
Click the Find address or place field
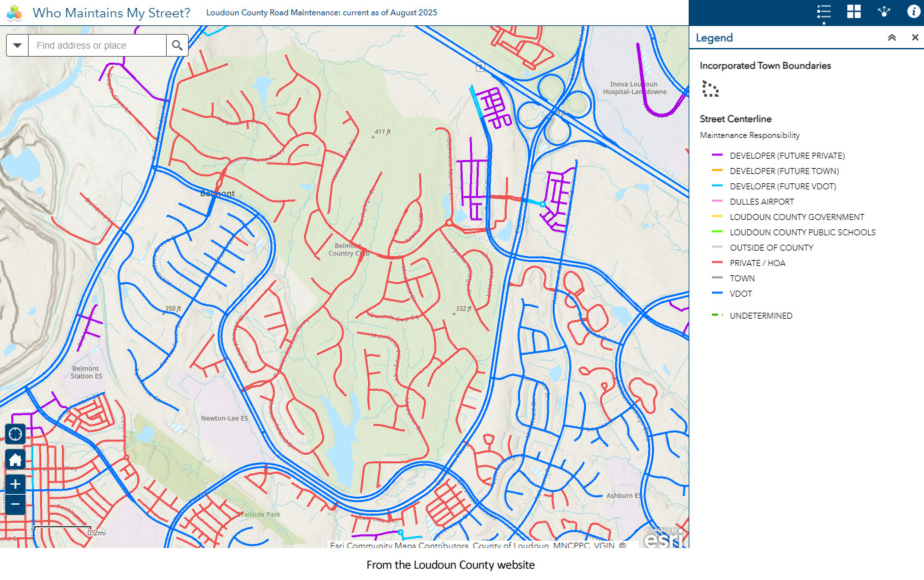point(97,45)
